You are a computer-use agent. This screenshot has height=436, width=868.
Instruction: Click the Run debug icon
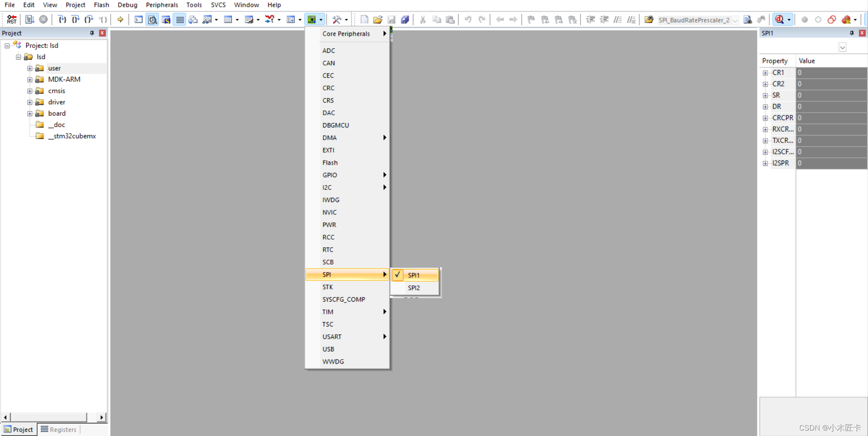click(x=120, y=19)
